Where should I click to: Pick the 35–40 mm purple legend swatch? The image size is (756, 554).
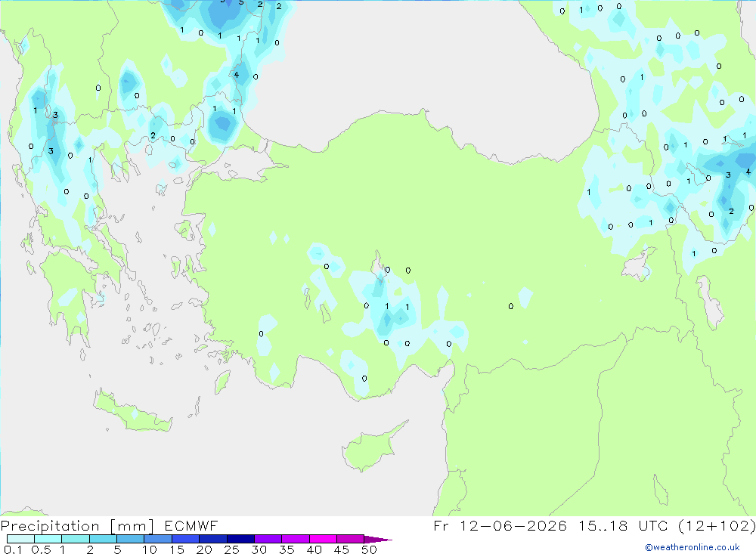pyautogui.click(x=295, y=539)
